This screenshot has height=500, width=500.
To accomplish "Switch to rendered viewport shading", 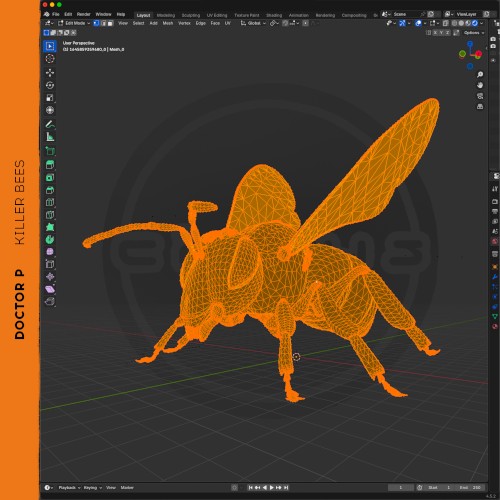I will pos(475,23).
